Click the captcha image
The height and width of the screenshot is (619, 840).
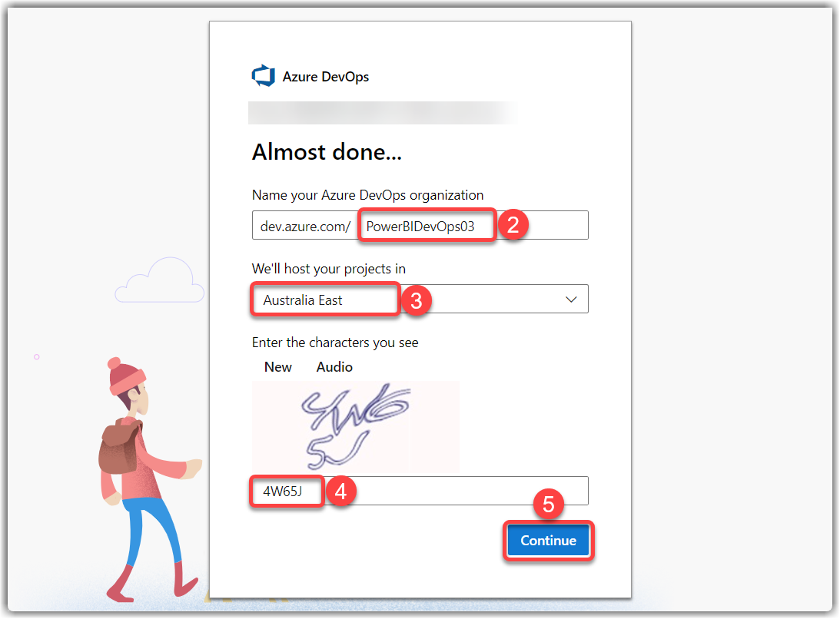pyautogui.click(x=356, y=427)
